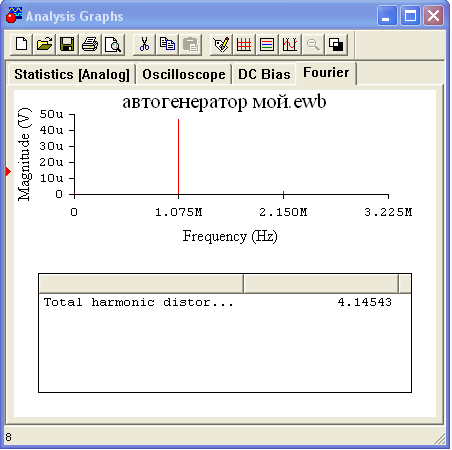Click the 2.150M frequency tick label

point(283,212)
